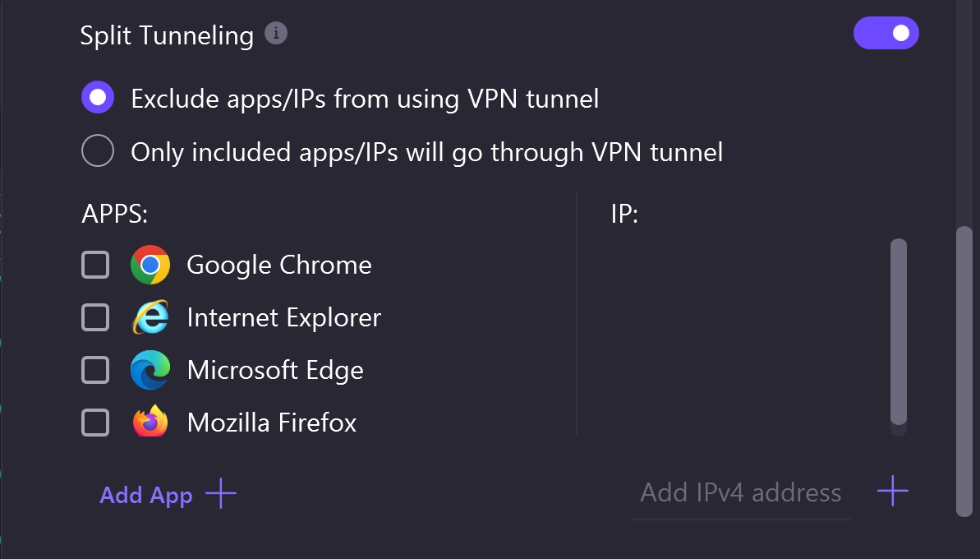Check the Google Chrome checkbox
This screenshot has height=559, width=980.
click(x=95, y=265)
